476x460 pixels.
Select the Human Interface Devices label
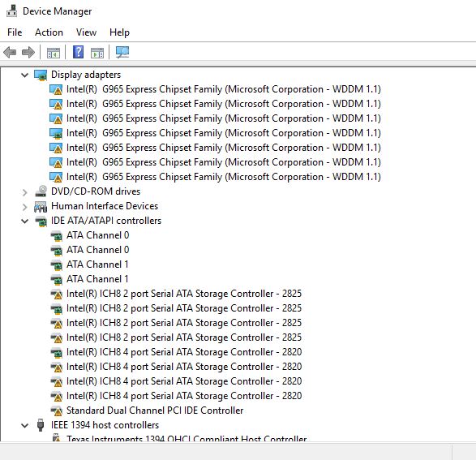pyautogui.click(x=105, y=206)
